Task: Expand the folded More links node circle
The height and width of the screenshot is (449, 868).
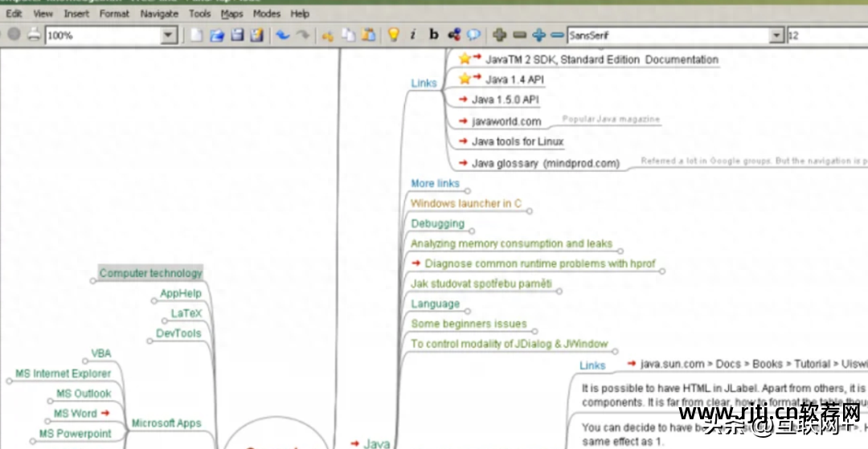Action: click(x=468, y=191)
